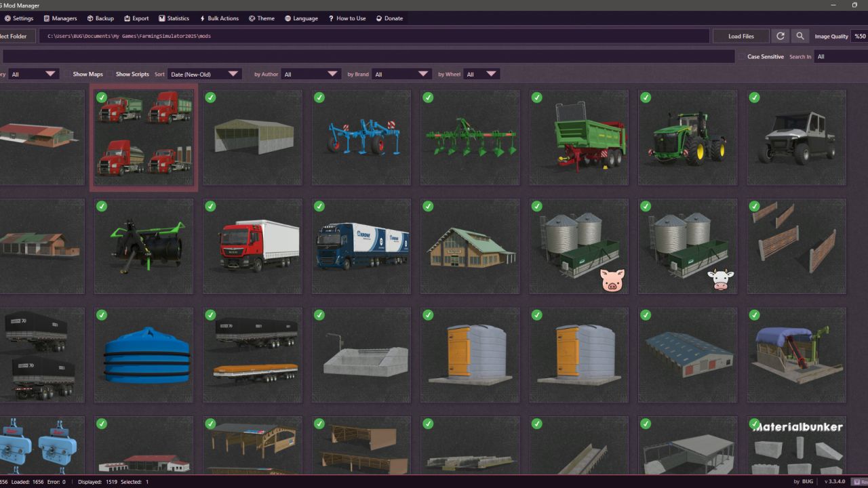Click the Error: 0 status text
868x488 pixels.
57,482
